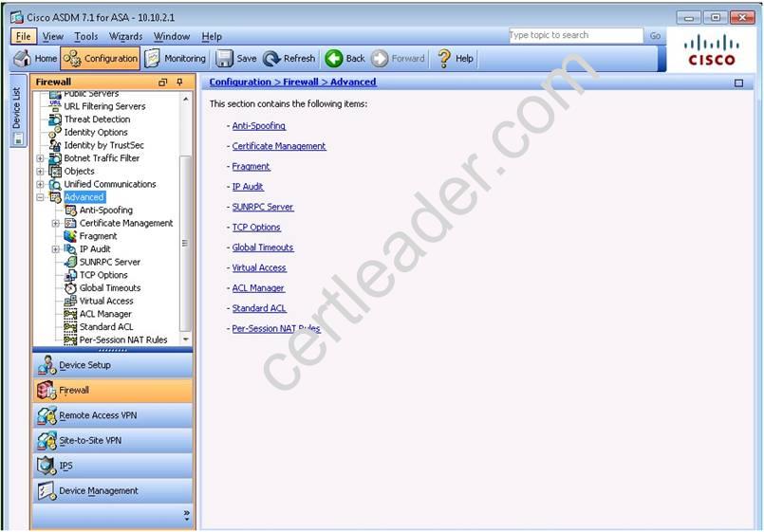Go to the Home toolbar button
Screen dimensions: 764x532
pos(35,59)
